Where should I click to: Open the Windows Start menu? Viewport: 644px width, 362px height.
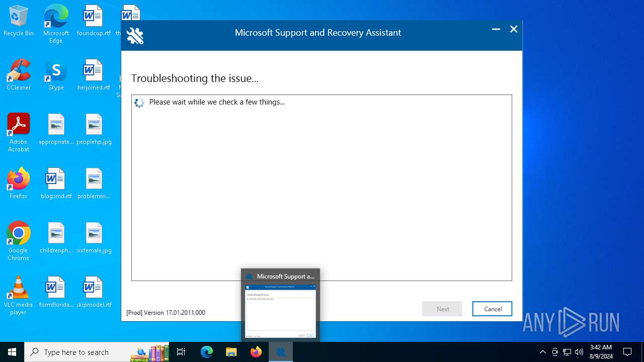[12, 352]
